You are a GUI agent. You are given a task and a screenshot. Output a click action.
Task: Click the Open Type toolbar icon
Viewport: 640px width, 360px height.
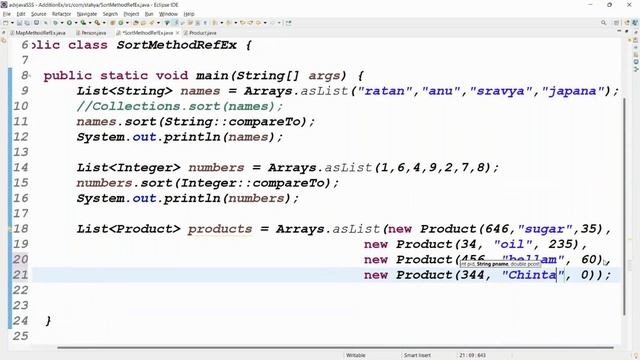[x=136, y=23]
